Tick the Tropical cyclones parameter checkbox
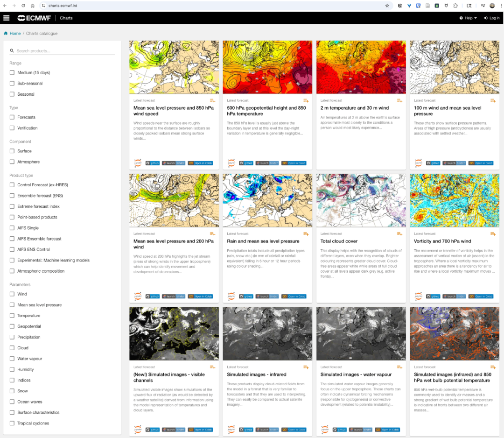The image size is (504, 438). click(13, 424)
